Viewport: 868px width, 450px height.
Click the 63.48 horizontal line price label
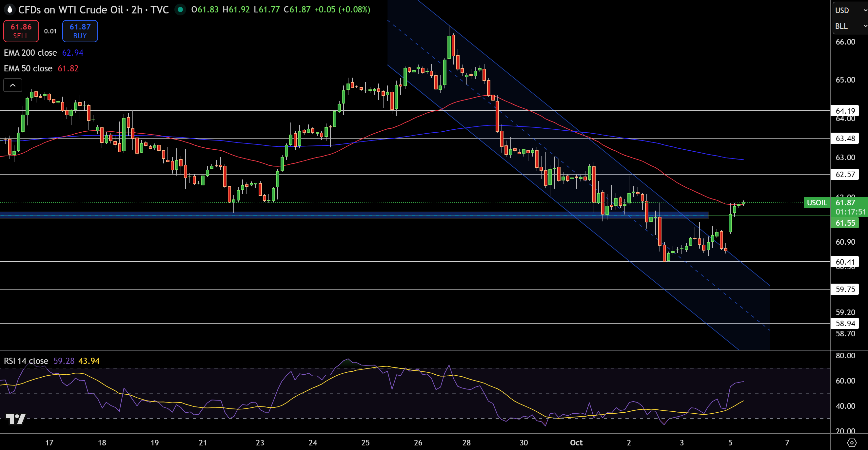point(845,138)
